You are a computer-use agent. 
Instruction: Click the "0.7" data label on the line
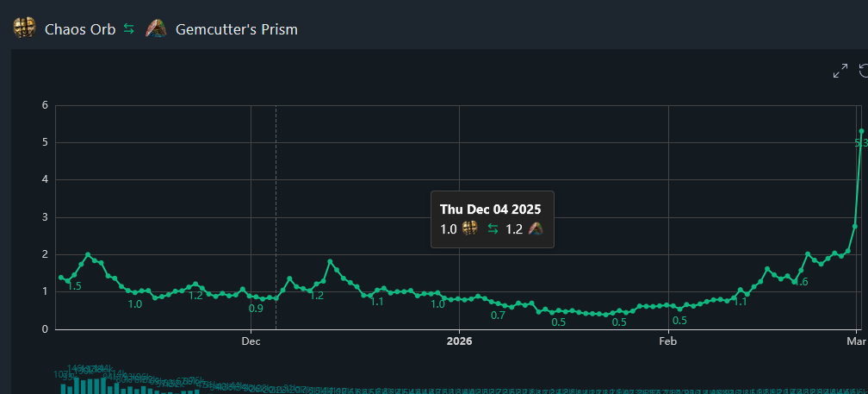coord(499,316)
